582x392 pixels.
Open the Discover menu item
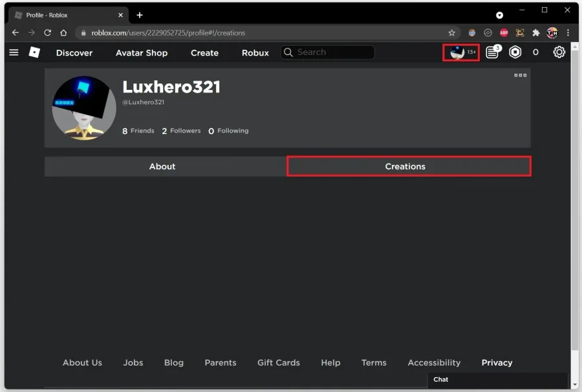pos(74,52)
